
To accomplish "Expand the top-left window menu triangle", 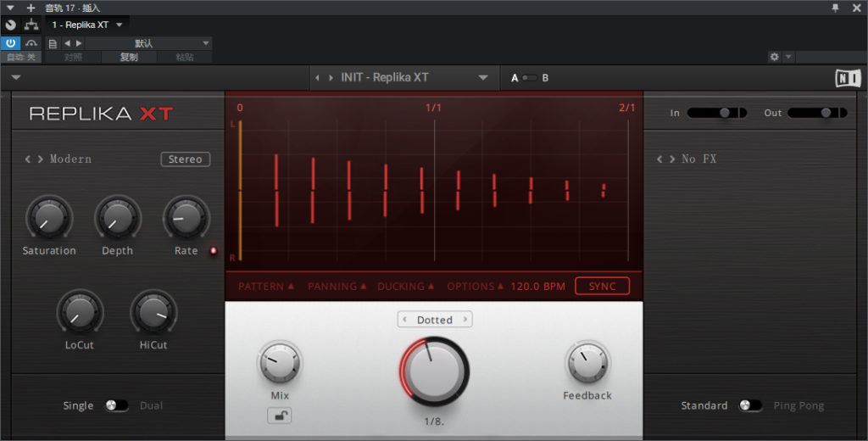I will [10, 8].
